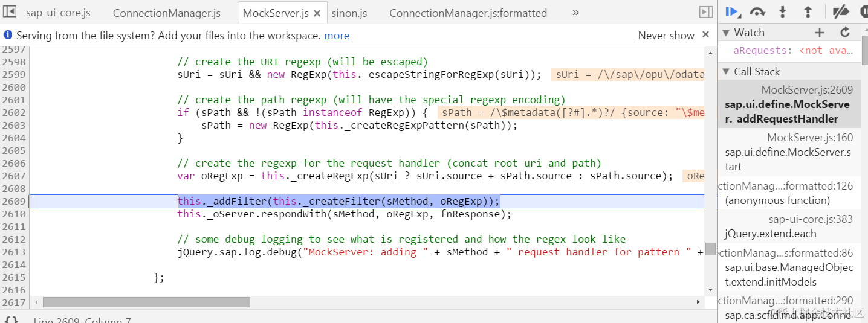Open the ConnectionManager.js:formatted tab
Viewport: 868px width, 323px height.
click(468, 13)
